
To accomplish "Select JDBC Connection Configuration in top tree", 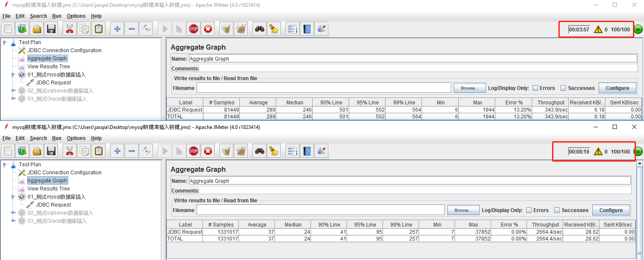I will (64, 50).
